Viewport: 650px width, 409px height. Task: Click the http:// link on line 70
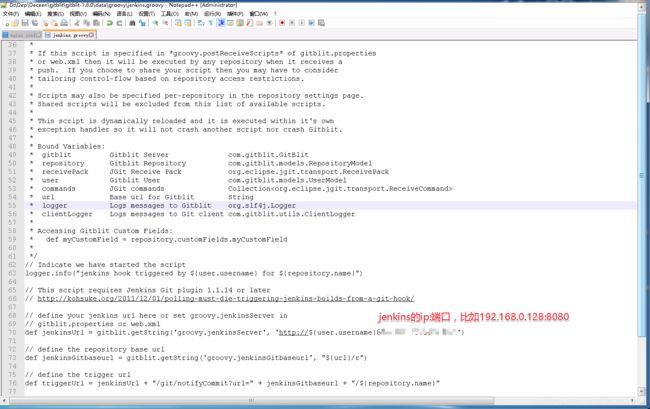[x=293, y=332]
